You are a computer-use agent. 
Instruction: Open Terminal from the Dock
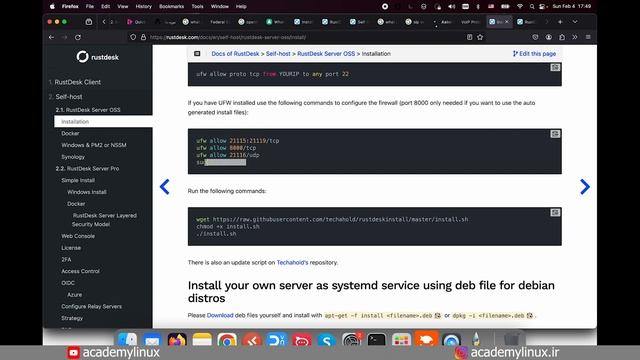(376, 340)
